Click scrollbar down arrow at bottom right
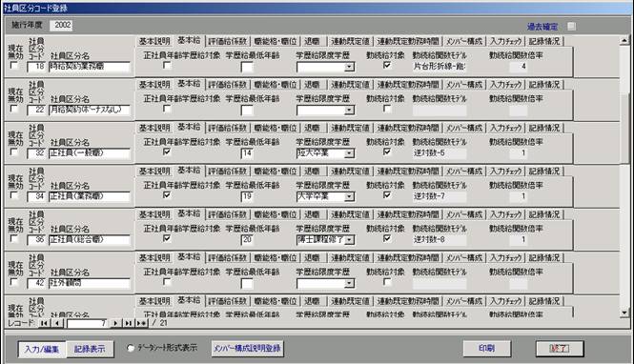 [624, 313]
